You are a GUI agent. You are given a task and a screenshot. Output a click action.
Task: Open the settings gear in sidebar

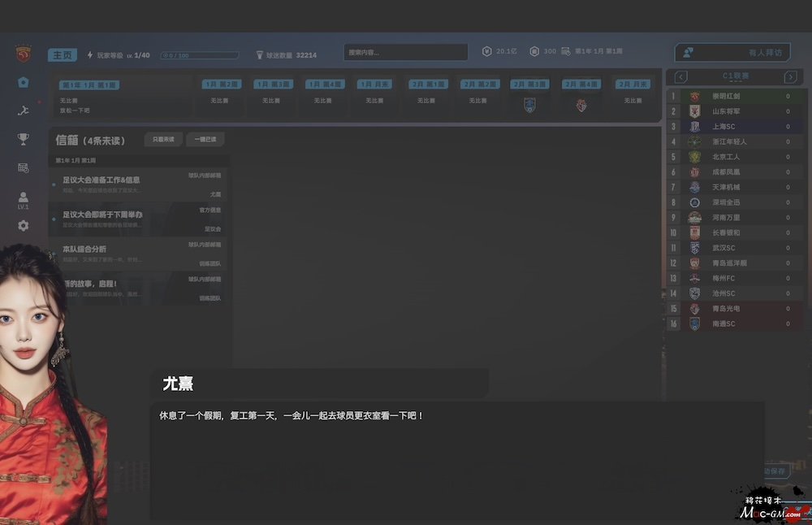coord(23,225)
